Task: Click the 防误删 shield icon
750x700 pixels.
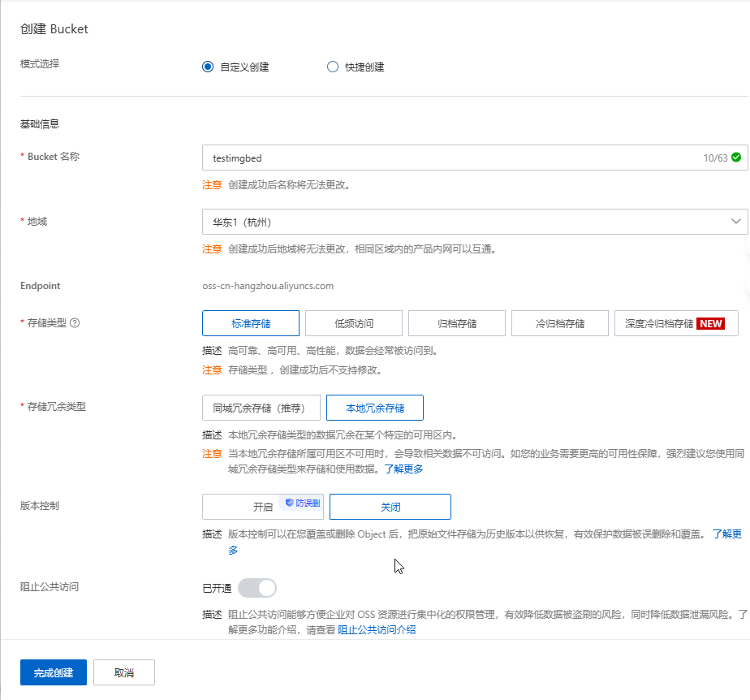Action: point(289,503)
